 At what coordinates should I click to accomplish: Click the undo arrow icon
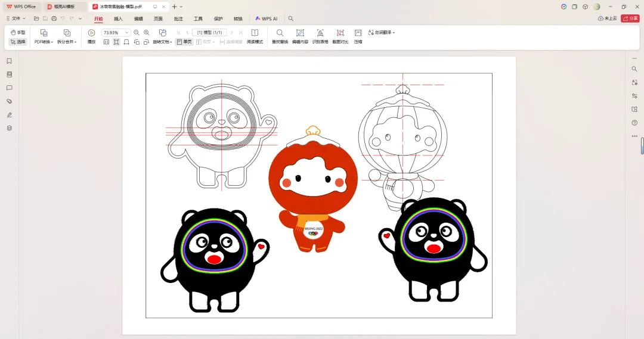click(x=63, y=18)
